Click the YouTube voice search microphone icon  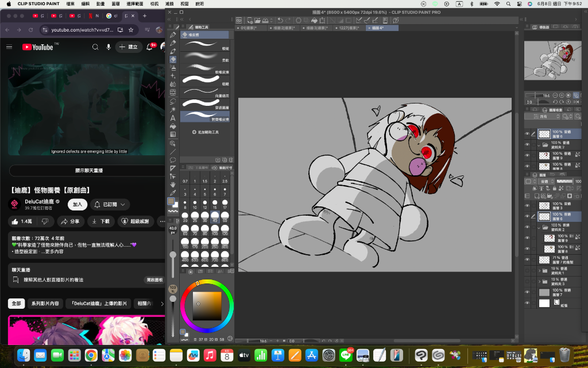(109, 47)
